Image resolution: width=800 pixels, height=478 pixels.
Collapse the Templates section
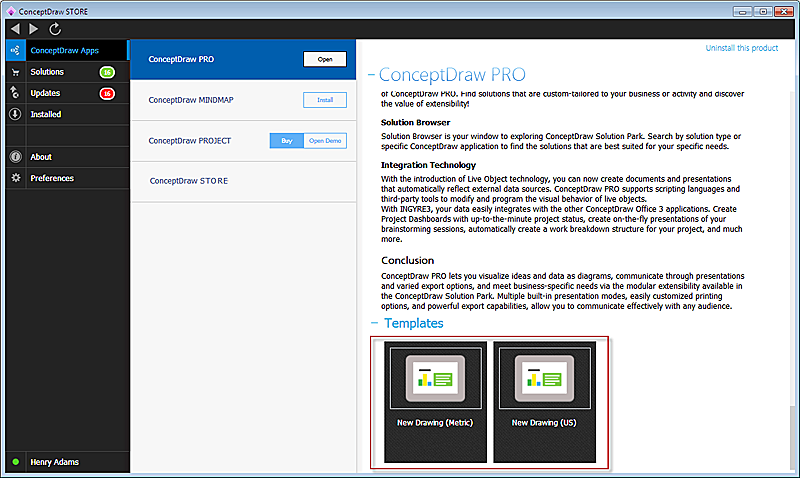[x=374, y=323]
